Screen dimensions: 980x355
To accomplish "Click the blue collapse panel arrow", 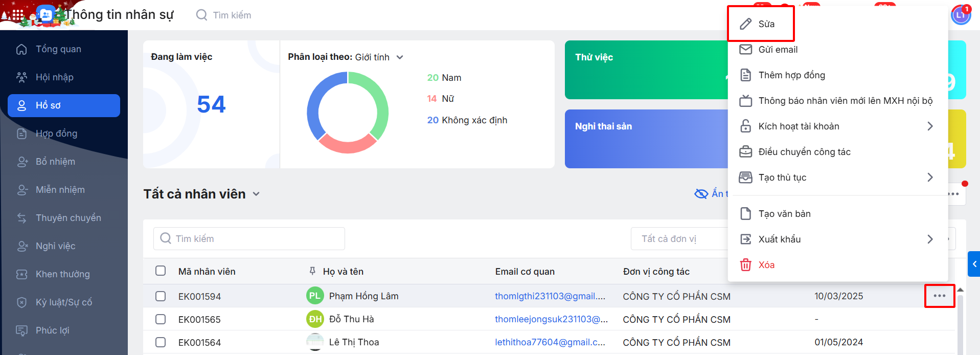I will (x=974, y=264).
